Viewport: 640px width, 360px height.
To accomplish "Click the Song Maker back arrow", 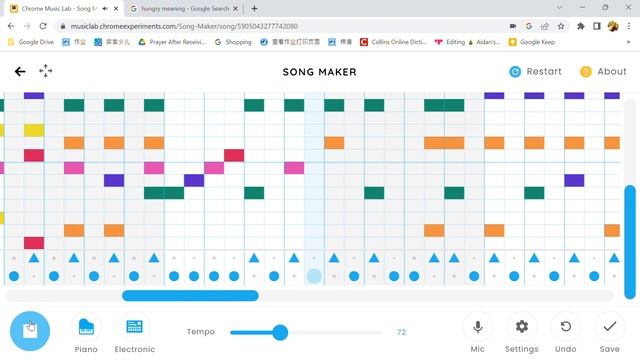I will pyautogui.click(x=20, y=72).
